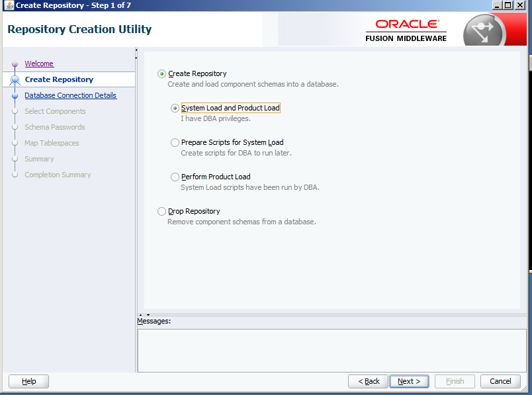This screenshot has height=395, width=532.
Task: Click the Java icon in the title bar
Action: click(8, 5)
